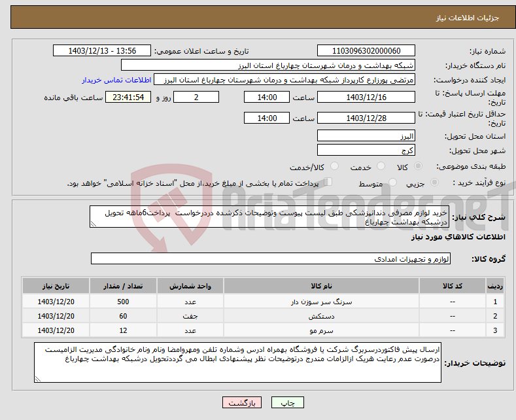Click the نام کالا column header
Screen dimensions: 516x420
(321, 286)
